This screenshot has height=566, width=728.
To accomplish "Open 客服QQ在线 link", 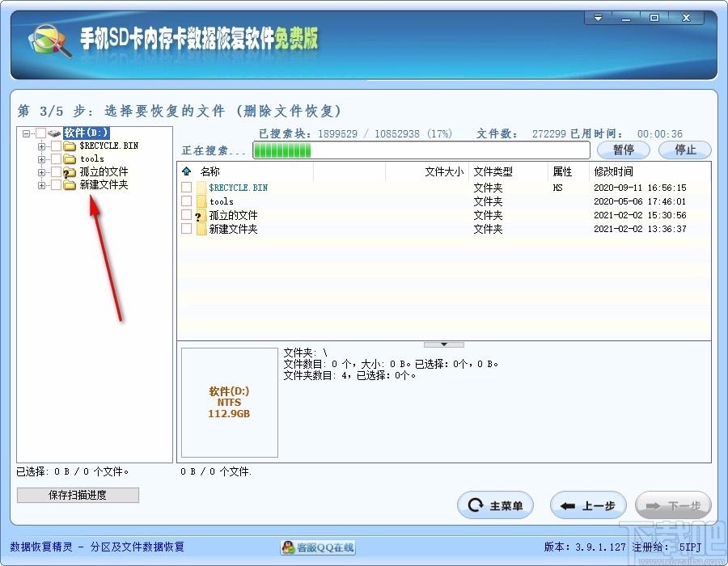I will (x=318, y=547).
